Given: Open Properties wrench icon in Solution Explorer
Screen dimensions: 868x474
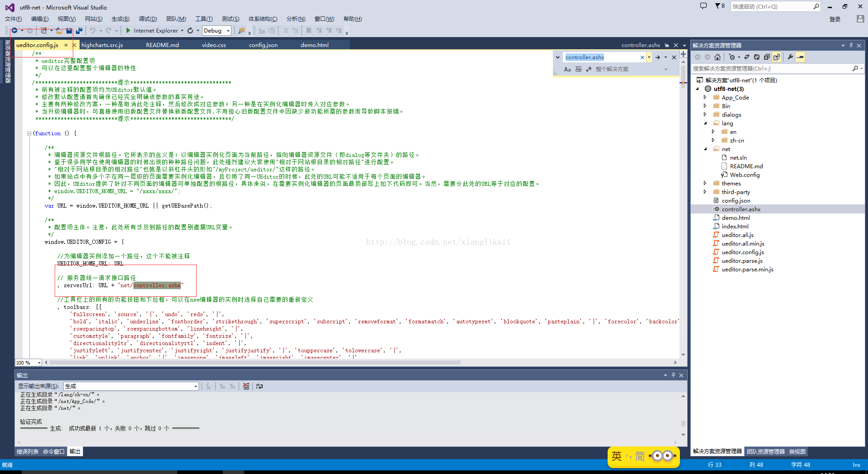Looking at the screenshot, I should 790,57.
